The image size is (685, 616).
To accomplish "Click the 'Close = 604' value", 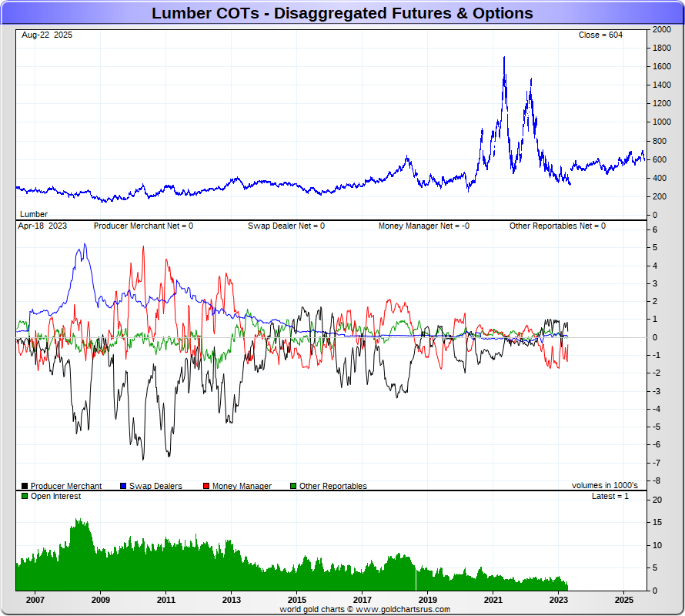I will (600, 35).
